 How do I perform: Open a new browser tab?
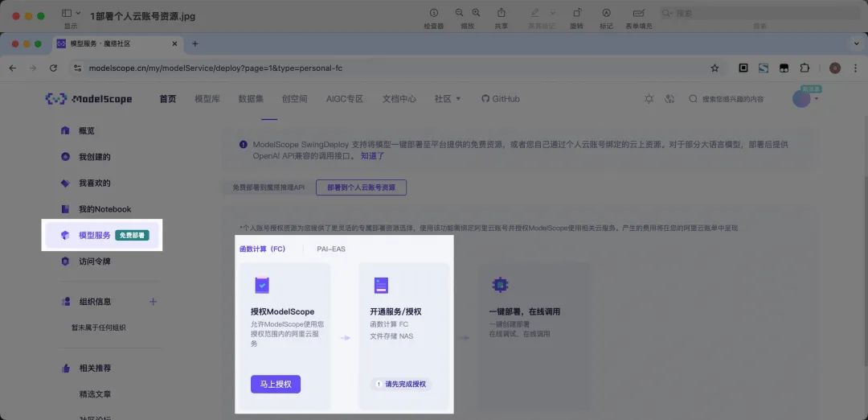coord(194,43)
